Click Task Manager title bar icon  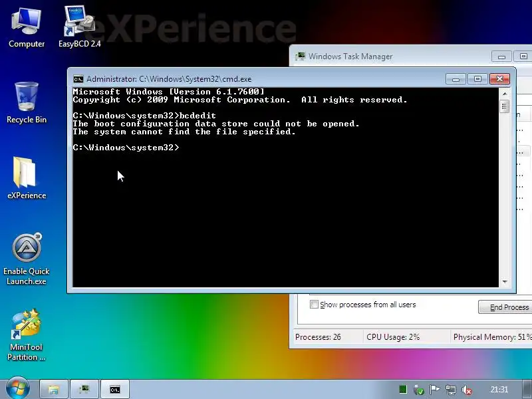[301, 57]
